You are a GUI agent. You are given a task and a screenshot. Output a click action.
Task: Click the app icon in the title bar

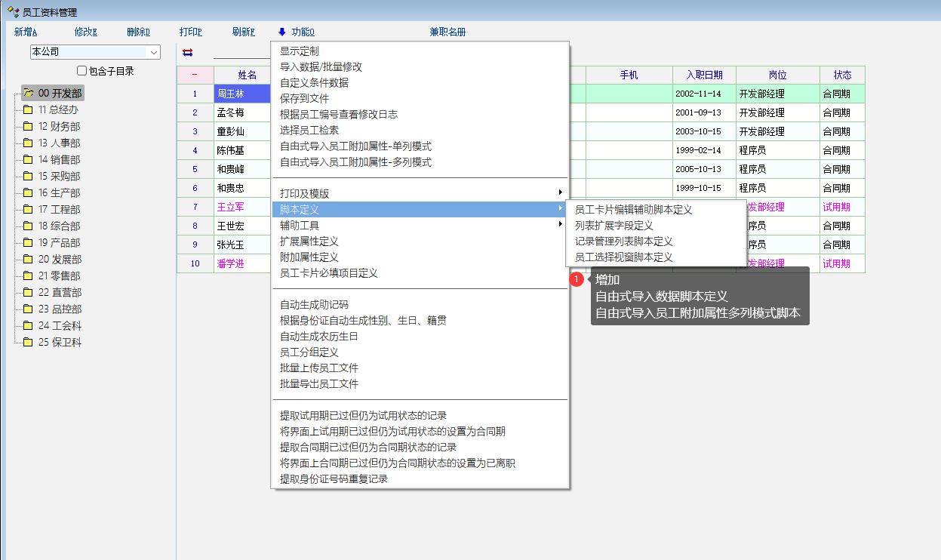pyautogui.click(x=13, y=11)
